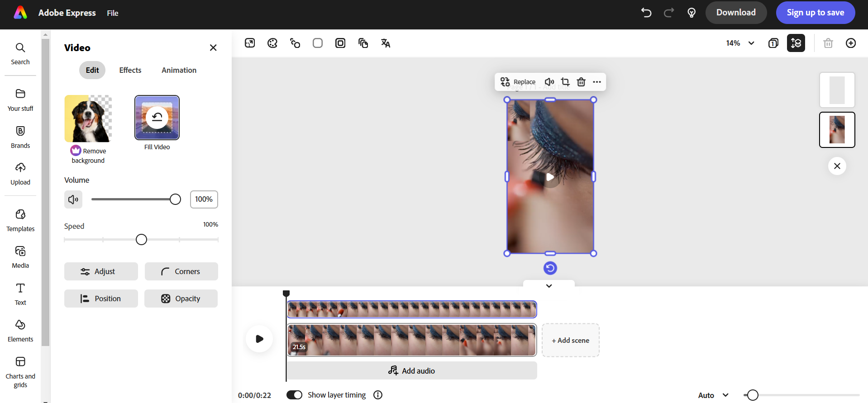Click the Speed slider handle
This screenshot has width=868, height=403.
pos(141,239)
